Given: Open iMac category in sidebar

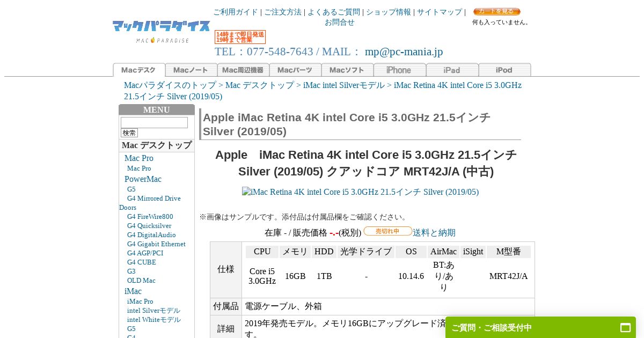Looking at the screenshot, I should pyautogui.click(x=133, y=291).
